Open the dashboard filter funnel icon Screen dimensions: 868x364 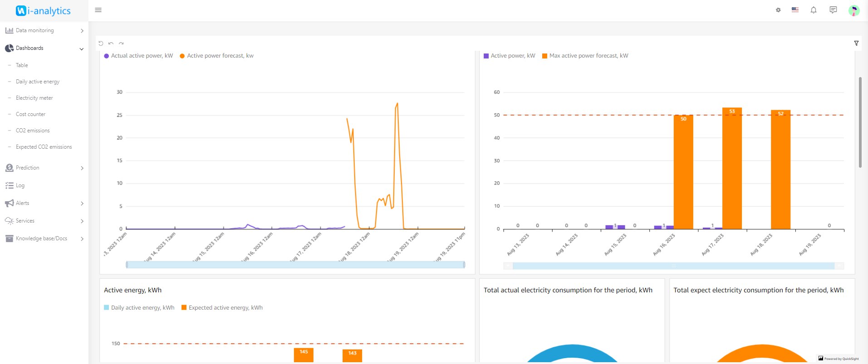tap(856, 44)
